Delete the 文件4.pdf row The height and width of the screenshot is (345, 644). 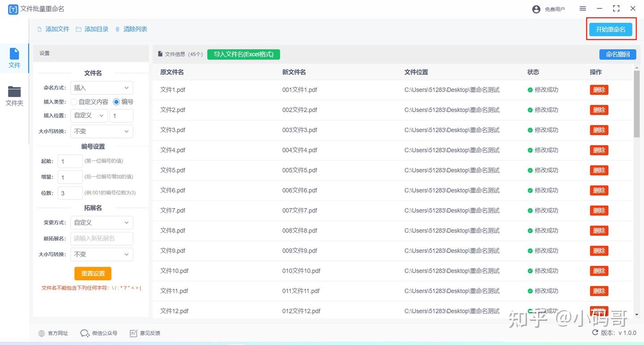point(599,150)
